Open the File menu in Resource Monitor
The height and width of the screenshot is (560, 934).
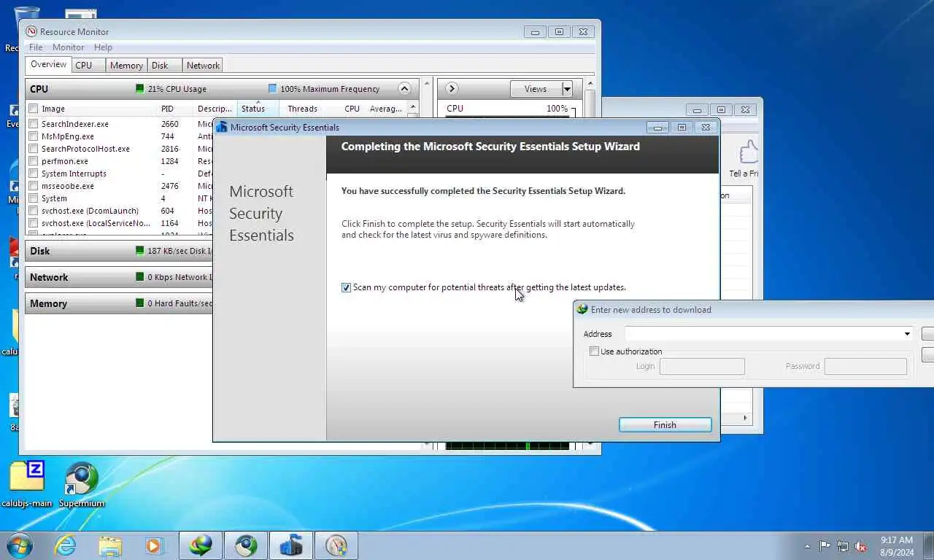(36, 47)
